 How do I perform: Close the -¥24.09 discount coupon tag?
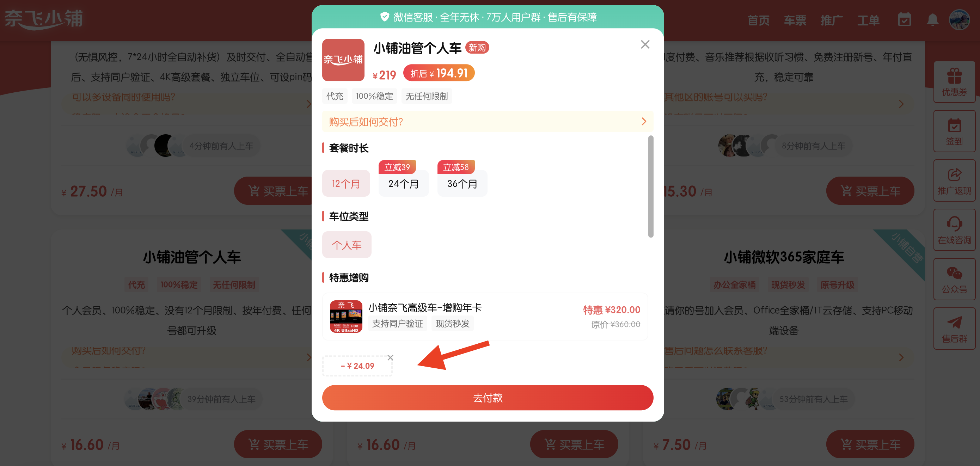click(390, 357)
